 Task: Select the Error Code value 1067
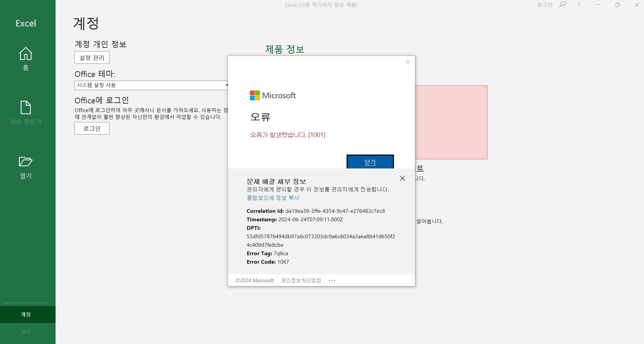pos(283,262)
